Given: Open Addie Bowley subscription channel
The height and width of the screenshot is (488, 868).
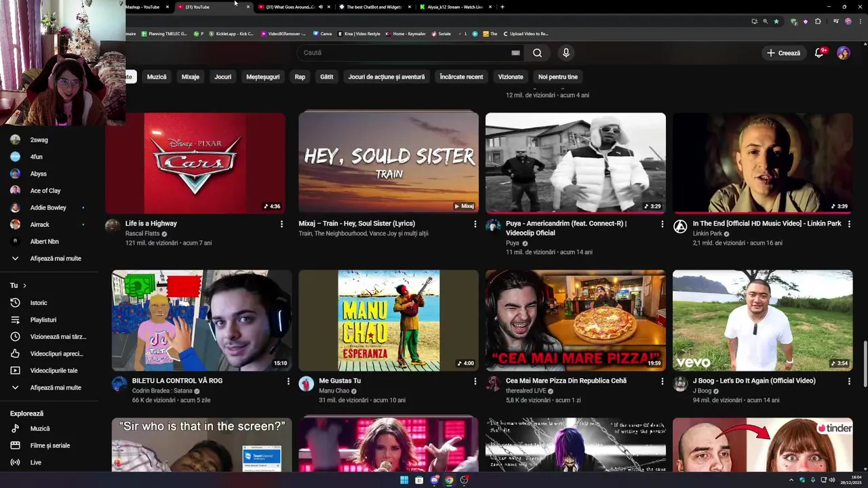Looking at the screenshot, I should (x=49, y=207).
